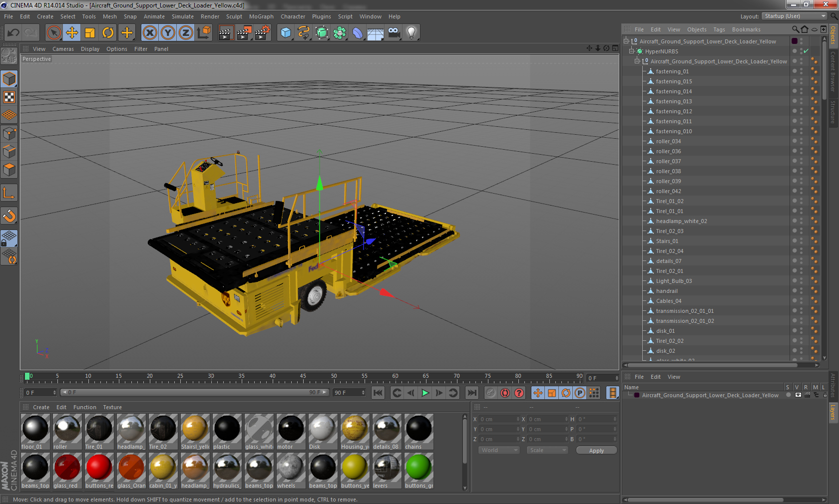Open the World coordinate dropdown
The height and width of the screenshot is (504, 839).
[499, 450]
